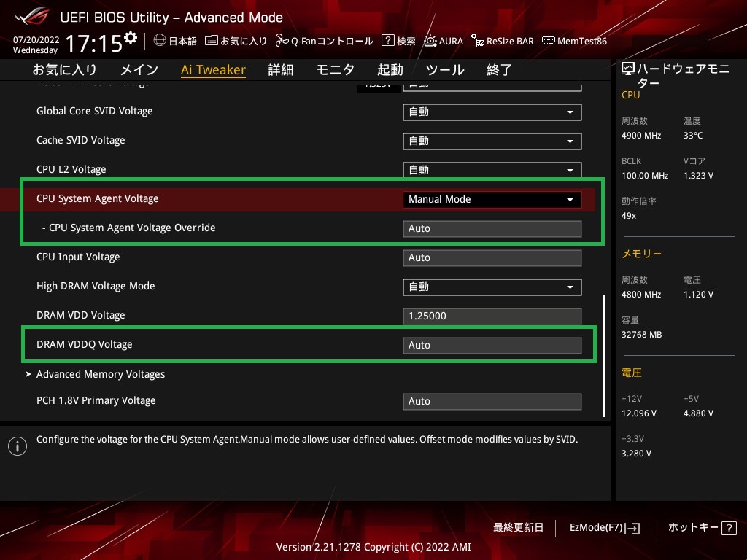Toggle ReSize BAR option

478,41
